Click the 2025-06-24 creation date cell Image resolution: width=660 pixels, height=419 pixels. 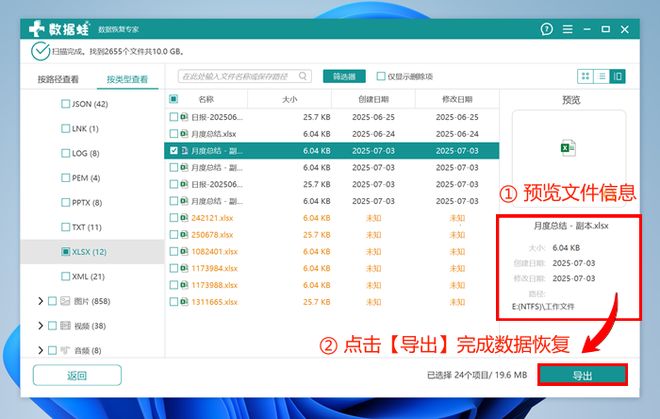373,133
